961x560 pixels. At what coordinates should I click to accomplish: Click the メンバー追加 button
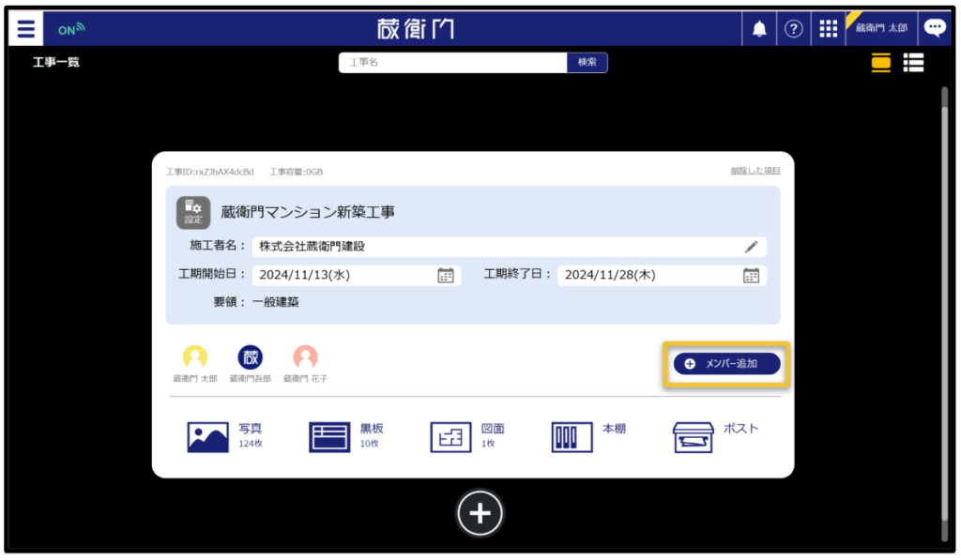click(726, 363)
